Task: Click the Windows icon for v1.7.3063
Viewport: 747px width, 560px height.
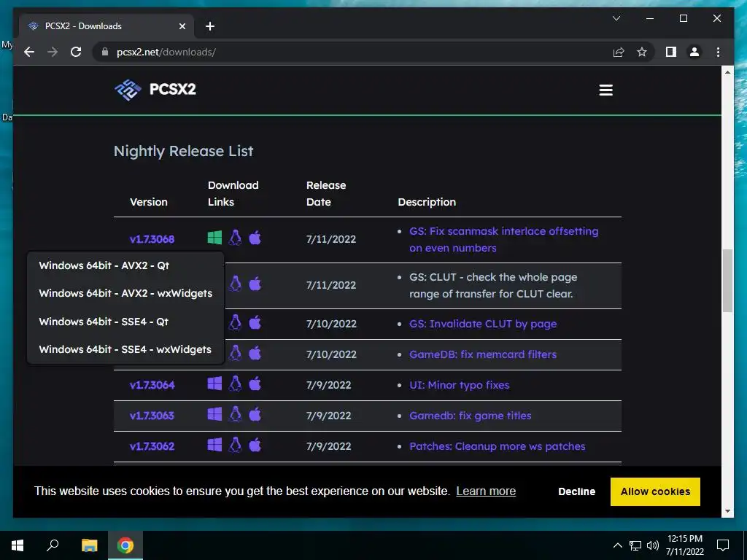Action: click(x=215, y=414)
